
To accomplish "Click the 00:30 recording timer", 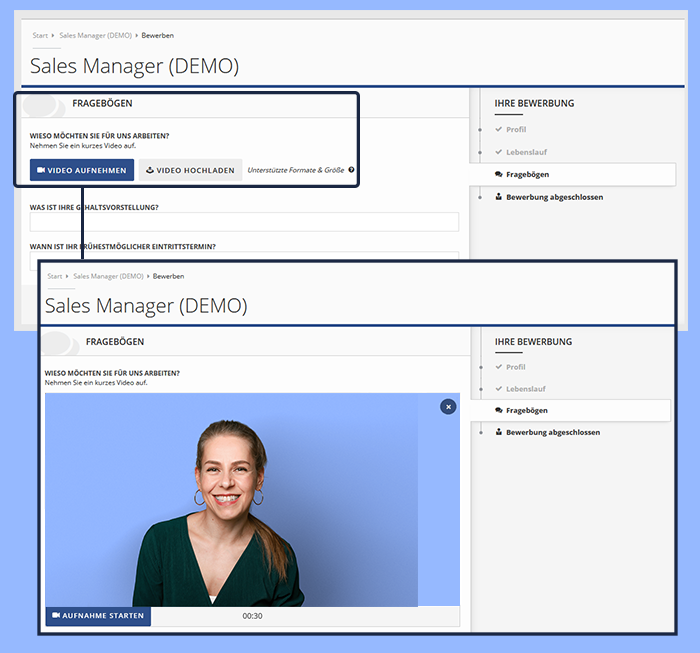I will [x=252, y=616].
